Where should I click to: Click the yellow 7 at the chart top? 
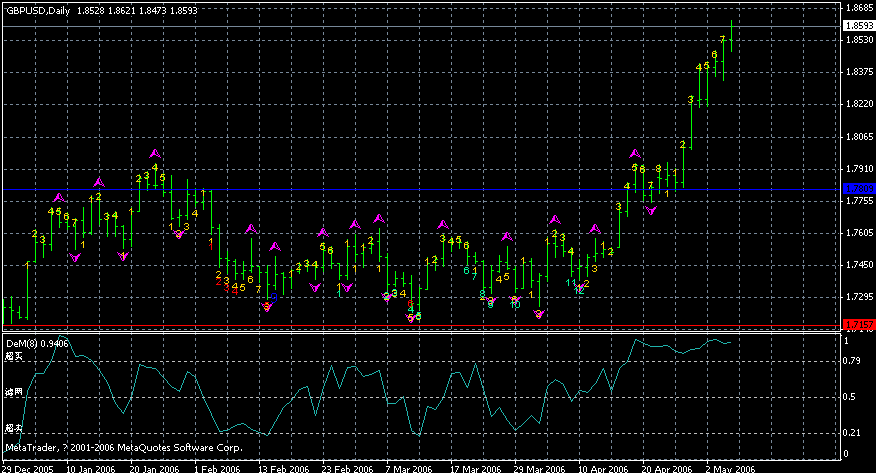click(722, 38)
